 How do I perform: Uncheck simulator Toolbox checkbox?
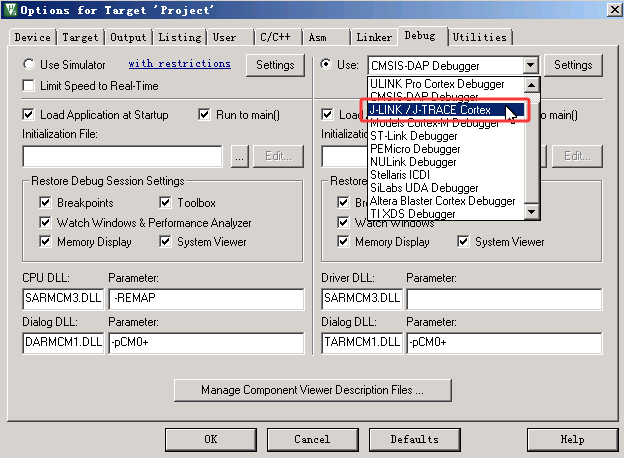[165, 203]
